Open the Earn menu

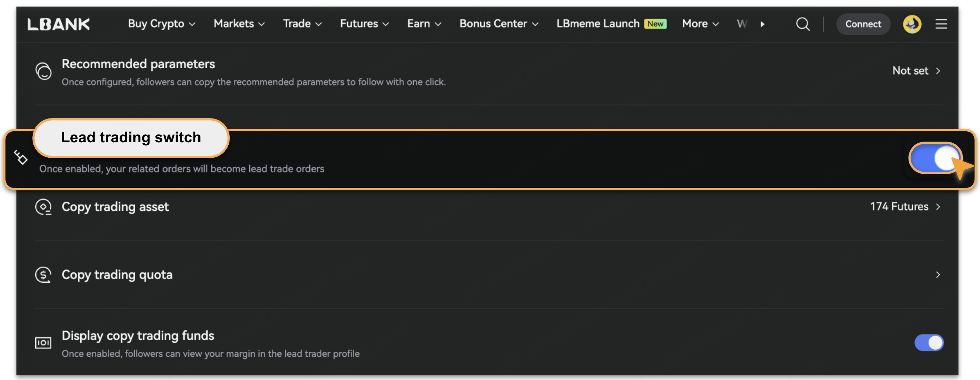tap(424, 24)
